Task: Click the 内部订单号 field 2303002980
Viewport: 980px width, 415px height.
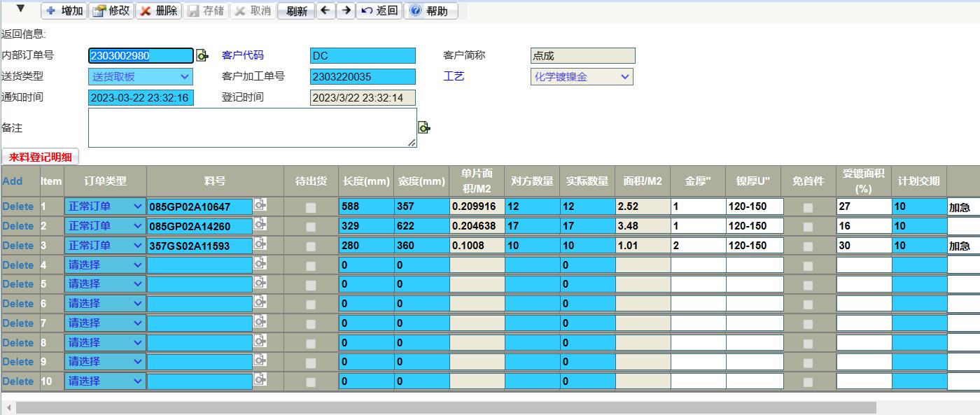Action: pyautogui.click(x=141, y=56)
